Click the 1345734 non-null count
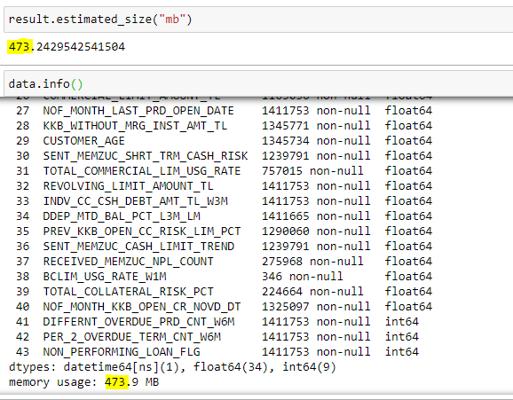 click(316, 141)
